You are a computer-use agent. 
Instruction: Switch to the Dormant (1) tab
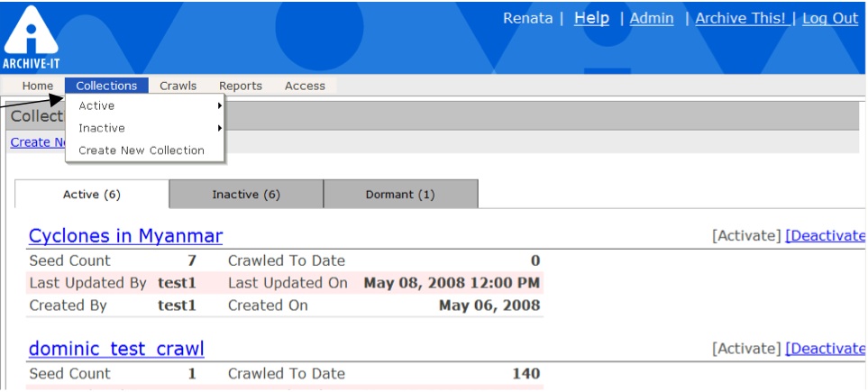[400, 195]
